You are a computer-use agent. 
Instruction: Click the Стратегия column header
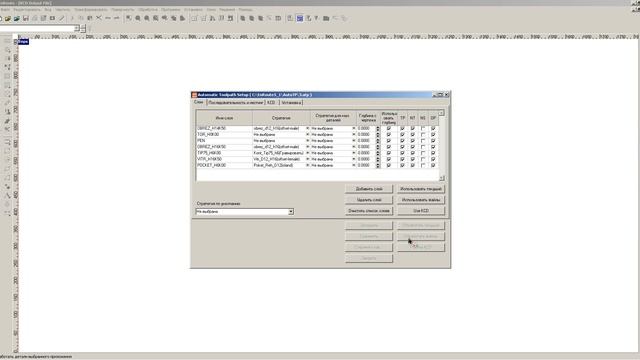coord(281,118)
